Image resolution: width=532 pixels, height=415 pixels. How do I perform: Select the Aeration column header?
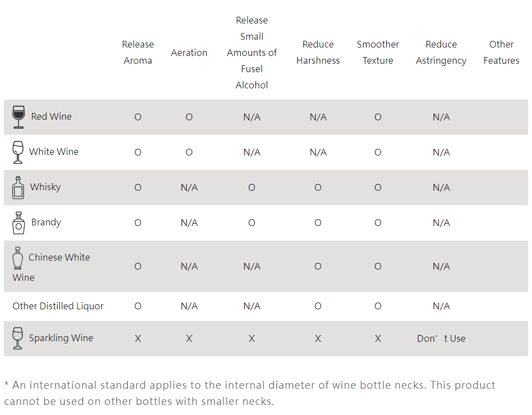(189, 53)
